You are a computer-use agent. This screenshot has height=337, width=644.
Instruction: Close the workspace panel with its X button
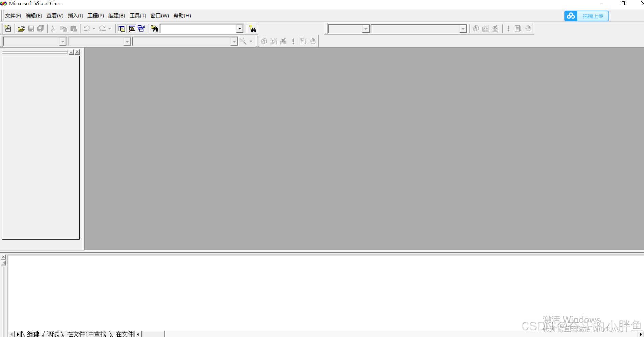78,52
